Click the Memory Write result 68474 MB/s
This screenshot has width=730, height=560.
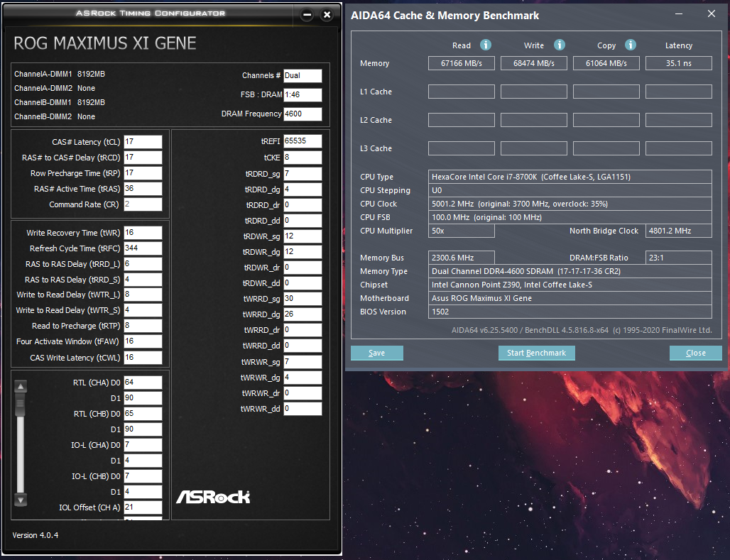[533, 63]
